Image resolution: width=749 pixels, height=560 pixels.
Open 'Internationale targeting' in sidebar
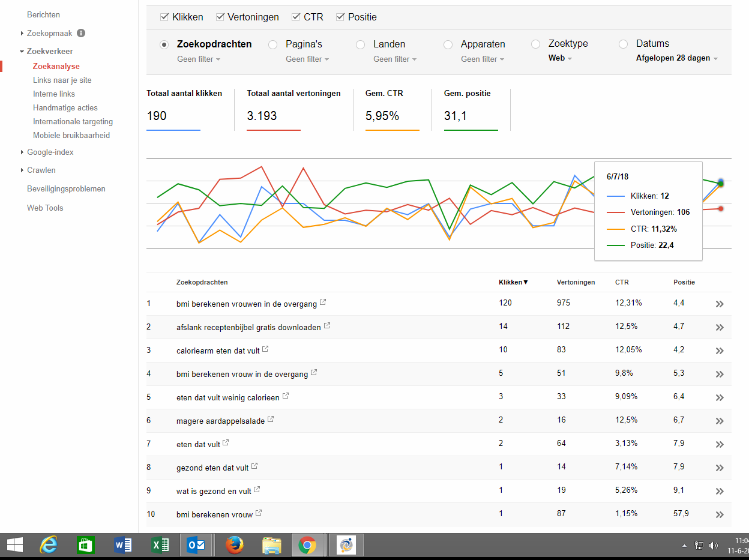(73, 122)
